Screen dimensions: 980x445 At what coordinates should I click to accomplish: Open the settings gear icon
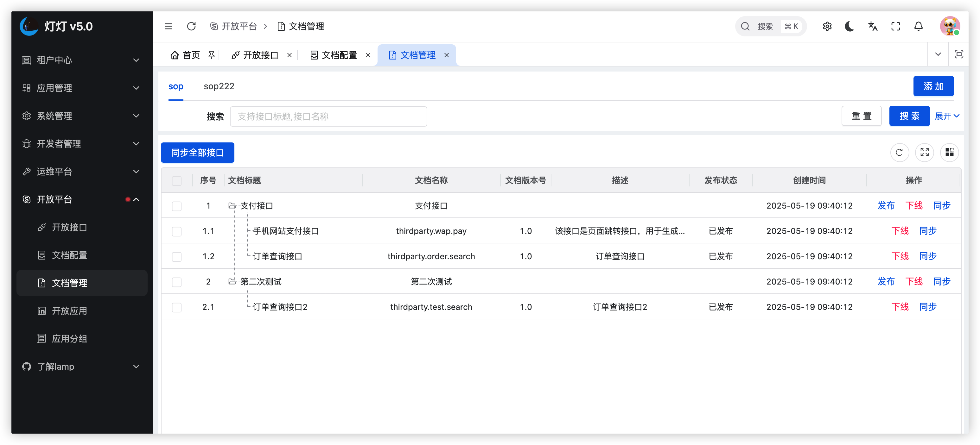pyautogui.click(x=827, y=26)
